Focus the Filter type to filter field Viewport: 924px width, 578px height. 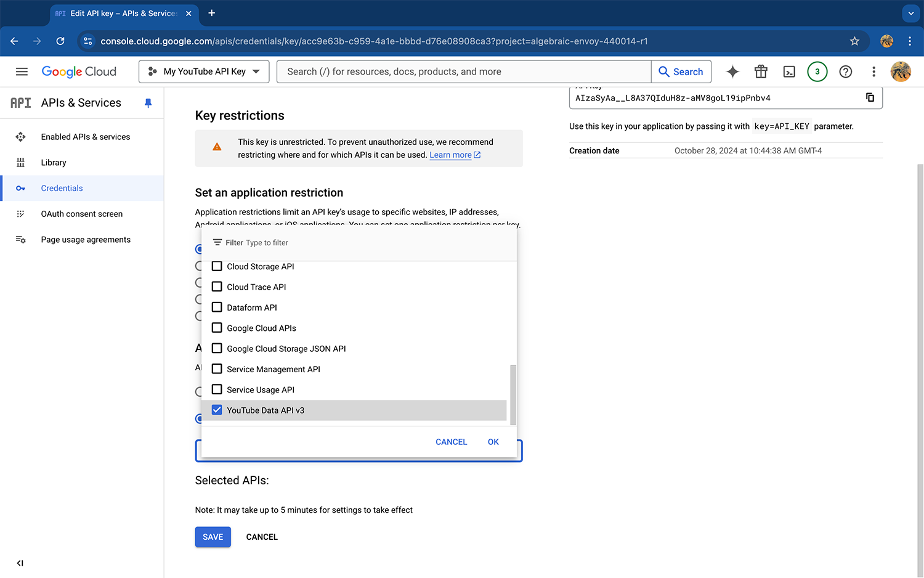pos(359,243)
